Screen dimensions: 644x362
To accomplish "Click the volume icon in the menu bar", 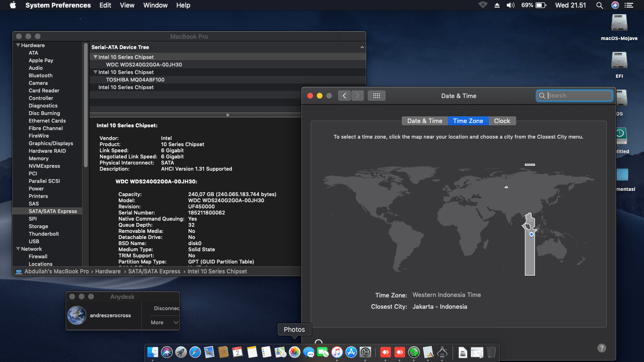I will click(511, 5).
